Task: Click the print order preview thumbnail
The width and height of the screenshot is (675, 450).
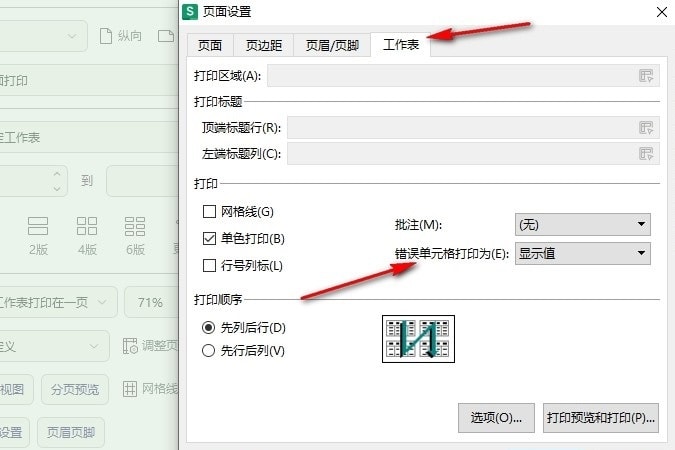Action: tap(418, 339)
